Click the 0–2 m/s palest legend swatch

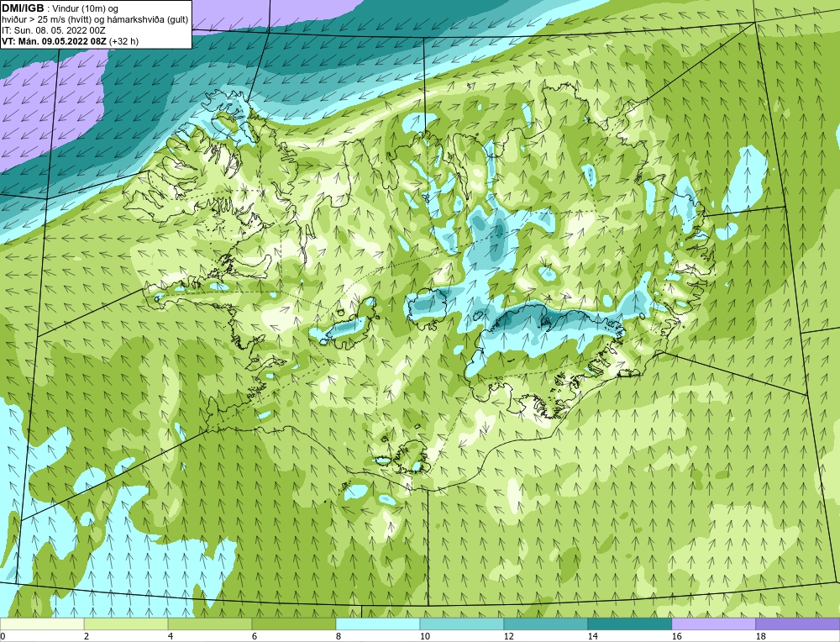[42, 624]
